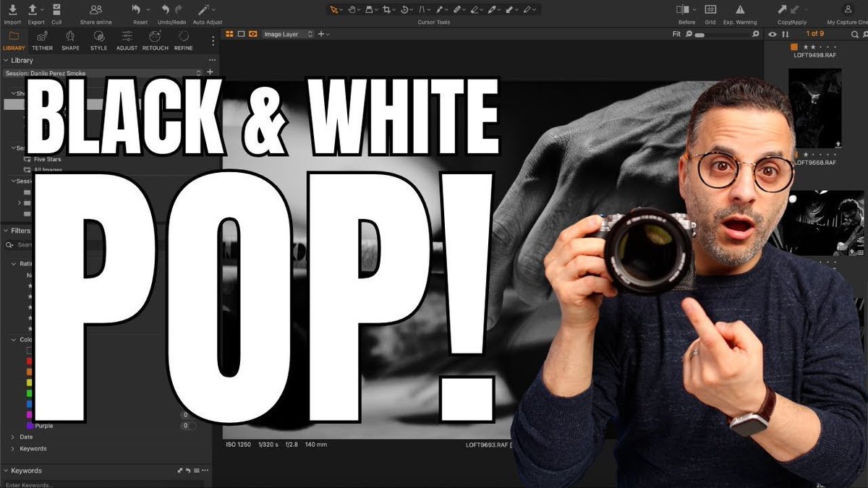Image resolution: width=868 pixels, height=488 pixels.
Task: Expand the Keywords filter group
Action: click(x=12, y=449)
